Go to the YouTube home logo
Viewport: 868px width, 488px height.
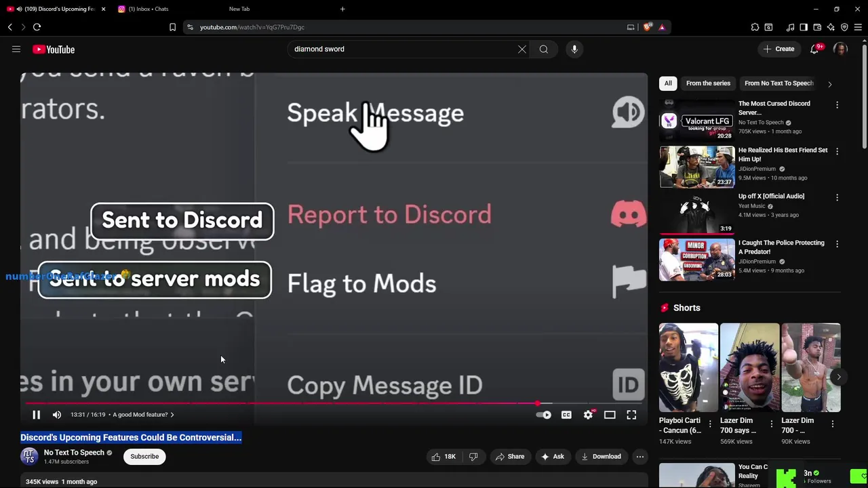[x=54, y=49]
